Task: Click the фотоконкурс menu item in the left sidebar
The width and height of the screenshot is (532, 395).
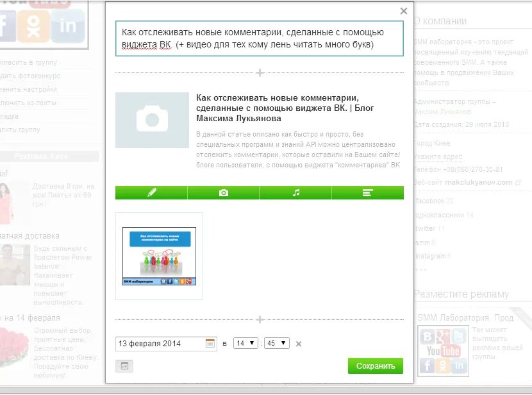Action: tap(30, 76)
